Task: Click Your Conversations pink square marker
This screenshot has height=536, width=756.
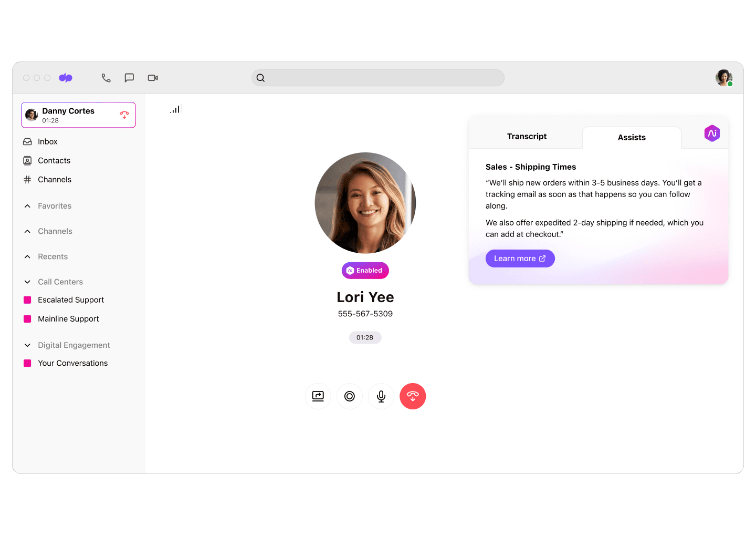Action: pos(27,363)
